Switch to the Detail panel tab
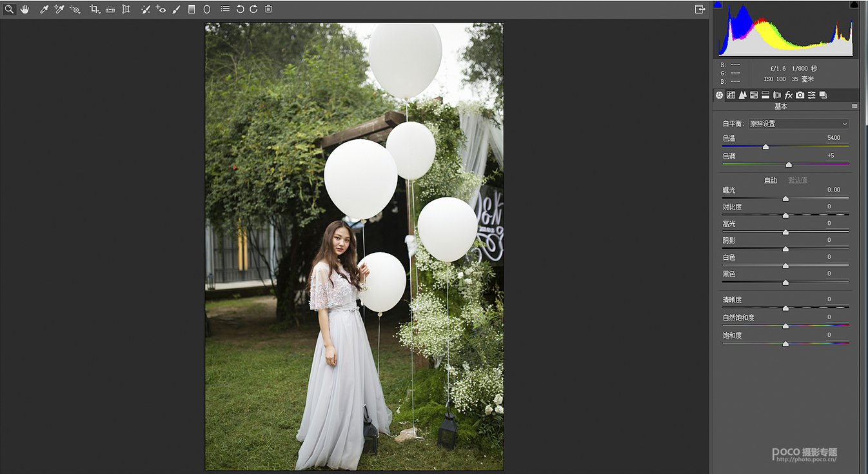 [742, 95]
